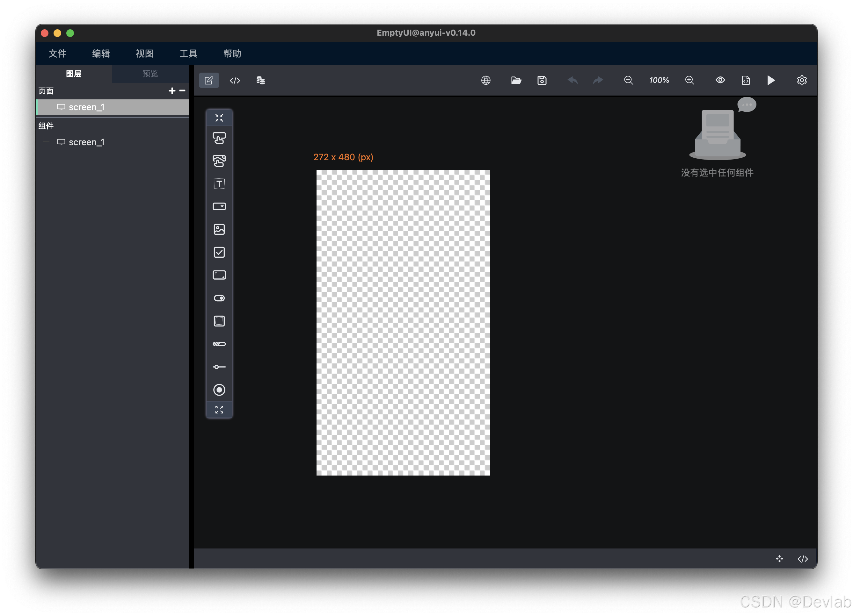Select the Slider widget tool
The width and height of the screenshot is (853, 616).
click(x=219, y=367)
